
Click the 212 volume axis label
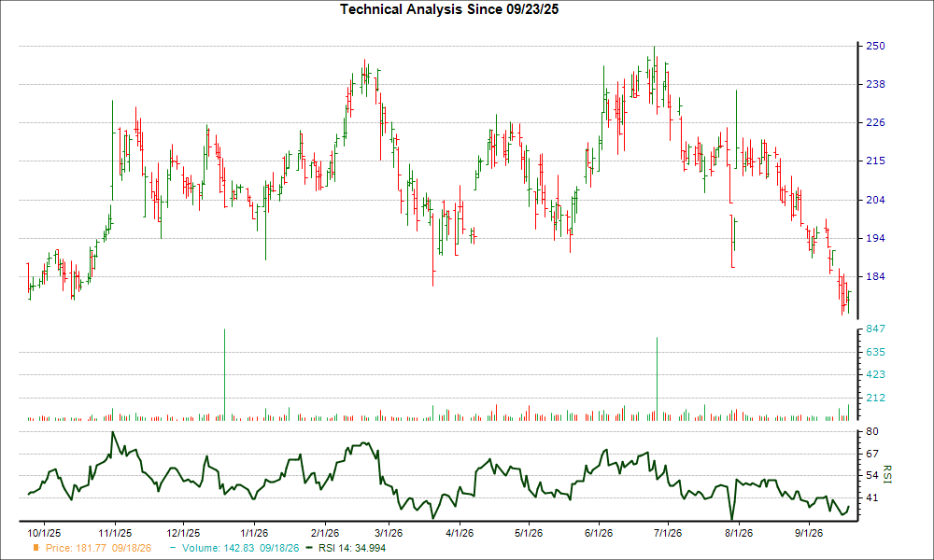[x=875, y=399]
